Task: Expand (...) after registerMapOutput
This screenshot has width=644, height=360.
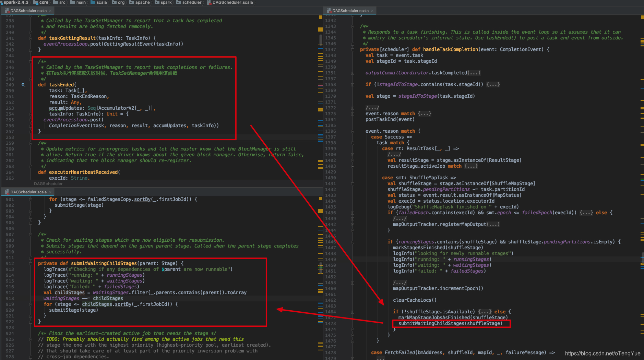Action: tap(493, 224)
